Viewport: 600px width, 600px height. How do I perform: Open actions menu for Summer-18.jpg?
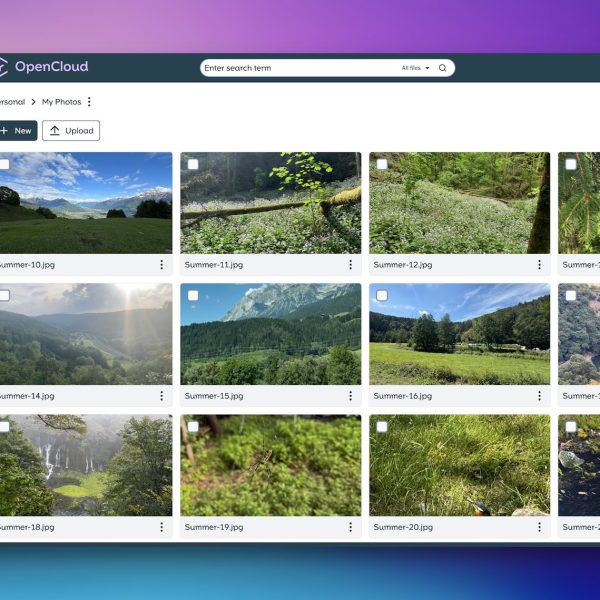click(x=161, y=527)
